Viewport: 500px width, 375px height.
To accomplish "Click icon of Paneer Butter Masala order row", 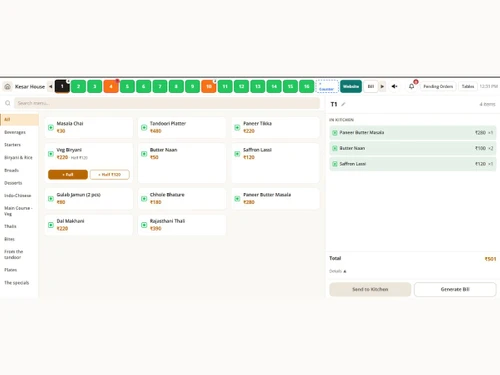I will (335, 133).
